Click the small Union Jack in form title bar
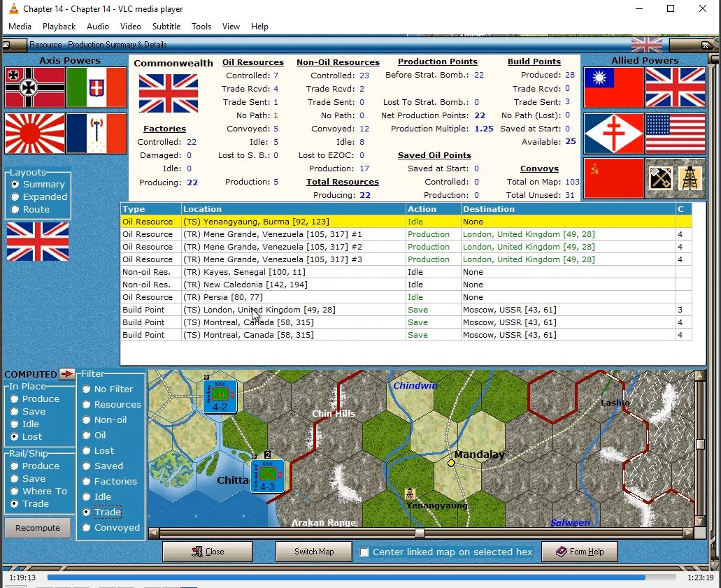Viewport: 721px width, 588px height. [647, 45]
